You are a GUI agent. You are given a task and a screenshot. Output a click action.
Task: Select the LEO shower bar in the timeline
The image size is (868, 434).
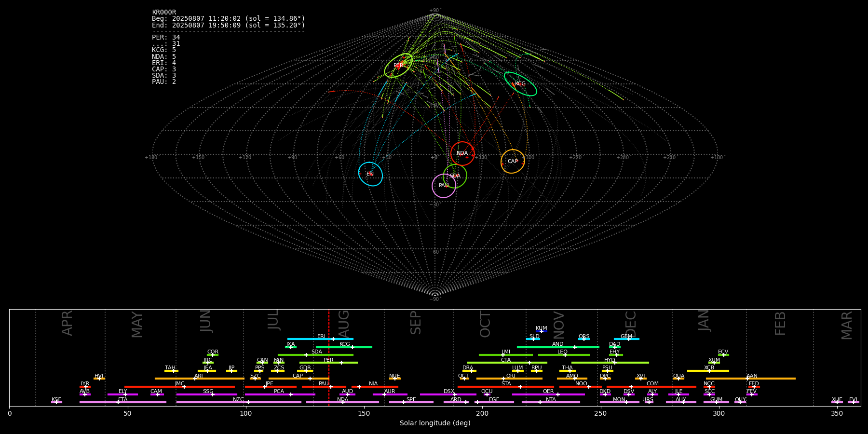564,355
